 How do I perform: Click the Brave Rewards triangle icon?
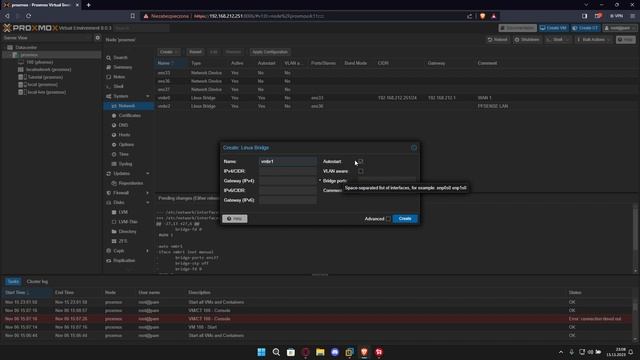[x=493, y=16]
